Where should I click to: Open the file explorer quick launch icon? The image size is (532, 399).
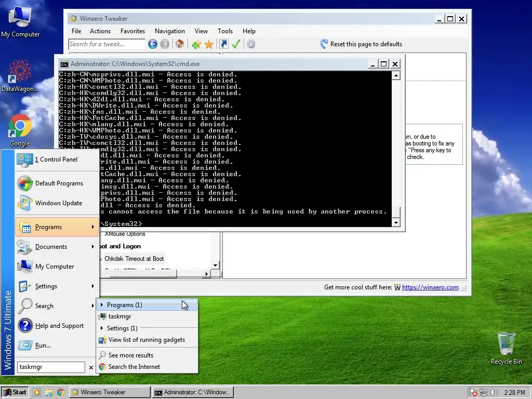(x=48, y=392)
